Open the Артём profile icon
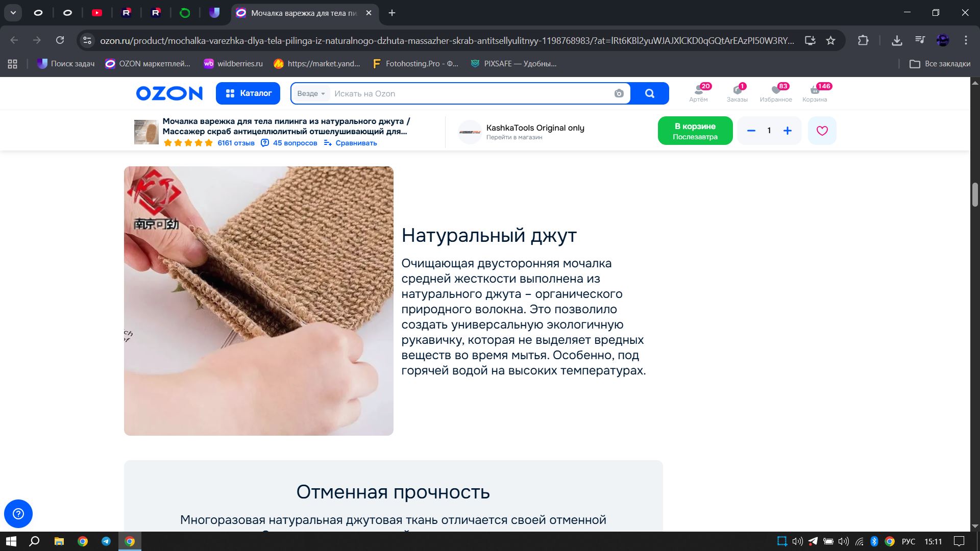Screen dimensions: 980x551 click(698, 93)
